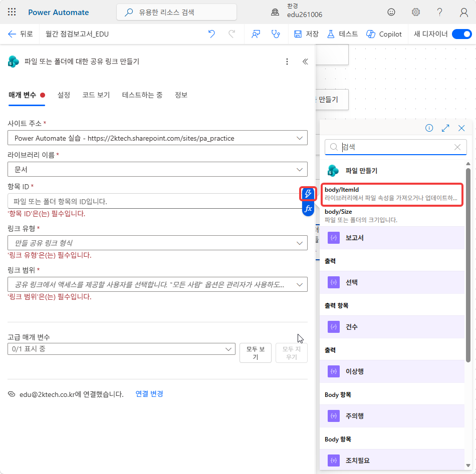Click the 저장 save button

click(306, 34)
